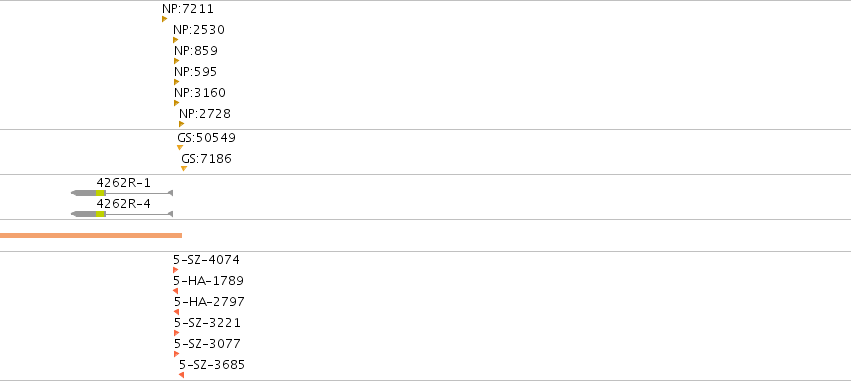The width and height of the screenshot is (851, 381).
Task: Click the 5-SZ-4074 red marker
Action: [x=175, y=270]
